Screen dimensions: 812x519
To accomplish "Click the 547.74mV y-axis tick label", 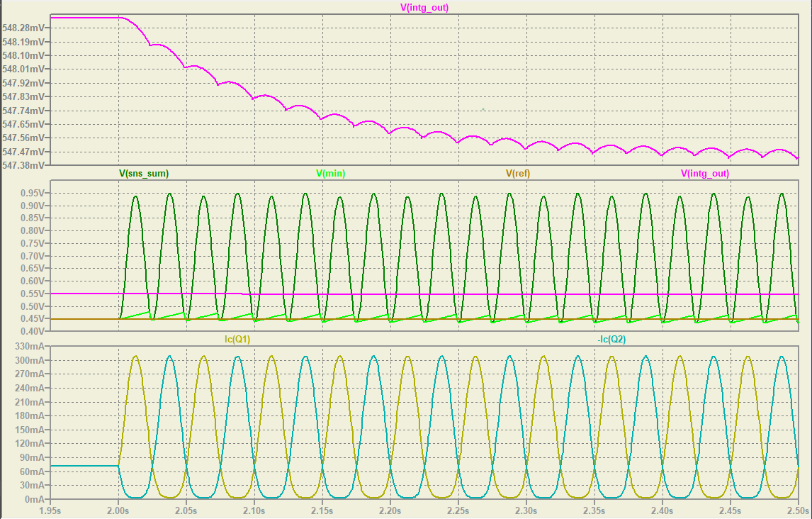I will (x=23, y=111).
